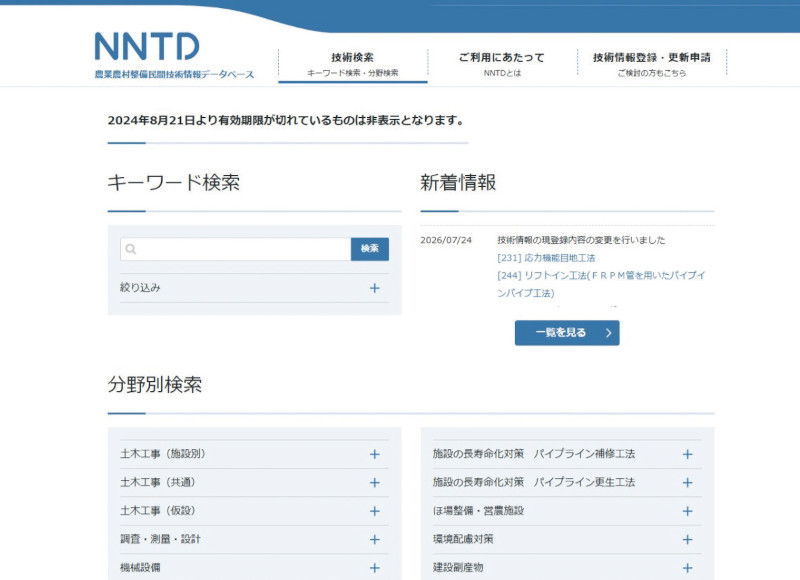The width and height of the screenshot is (800, 580).
Task: Open the [244] リフトイン工法 link
Action: [601, 284]
